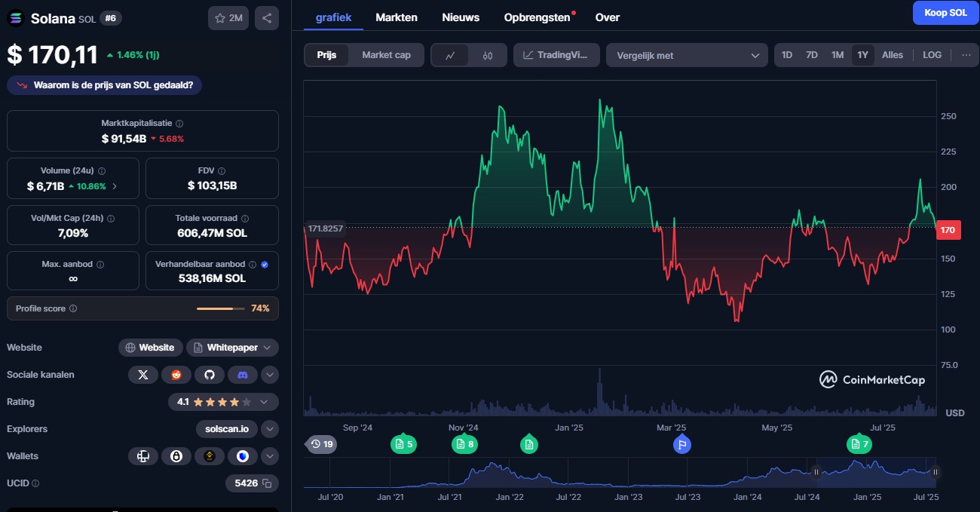Screen dimensions: 980x512
Task: Open the Discord social channel
Action: point(243,375)
